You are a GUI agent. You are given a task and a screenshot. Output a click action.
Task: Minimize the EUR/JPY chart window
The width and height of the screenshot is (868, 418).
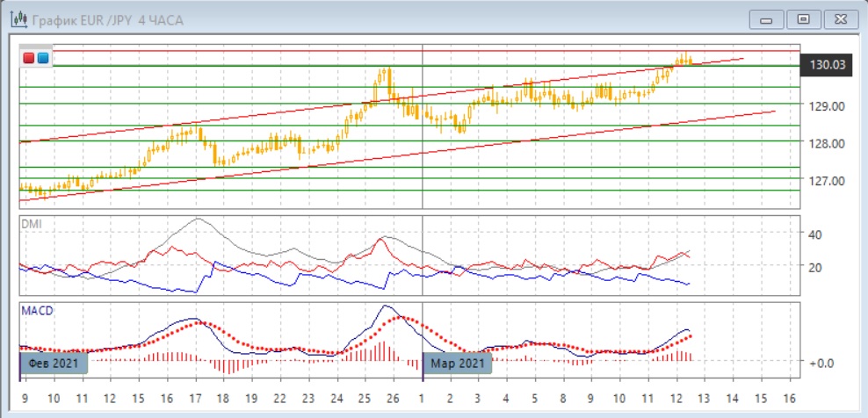pyautogui.click(x=766, y=18)
